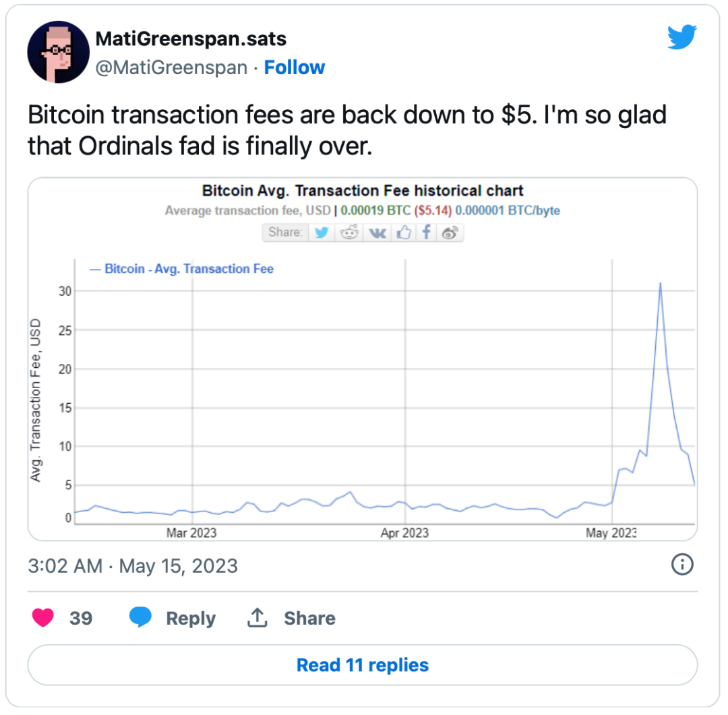
Task: Open the embedded fee chart image
Action: (x=363, y=359)
